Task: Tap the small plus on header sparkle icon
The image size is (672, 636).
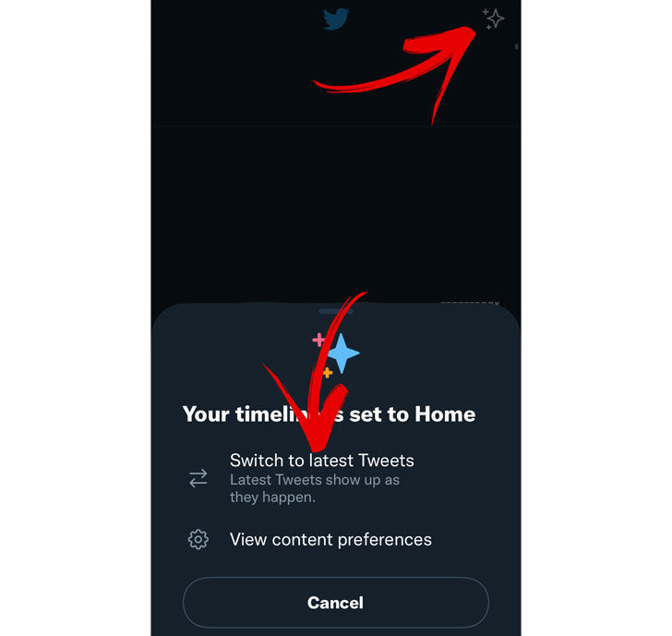Action: tap(486, 12)
